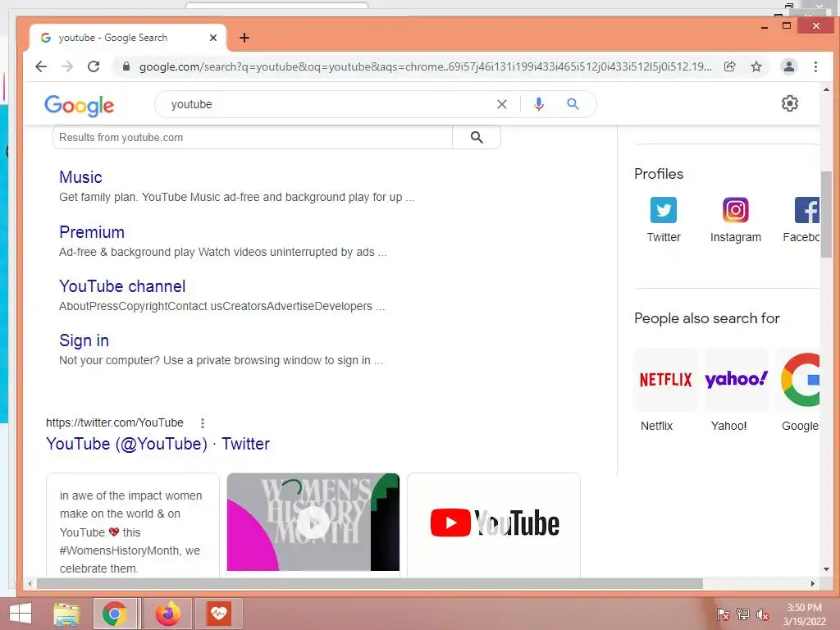Switch to Chrome in the taskbar
Screen dimensions: 840x630
tap(115, 614)
